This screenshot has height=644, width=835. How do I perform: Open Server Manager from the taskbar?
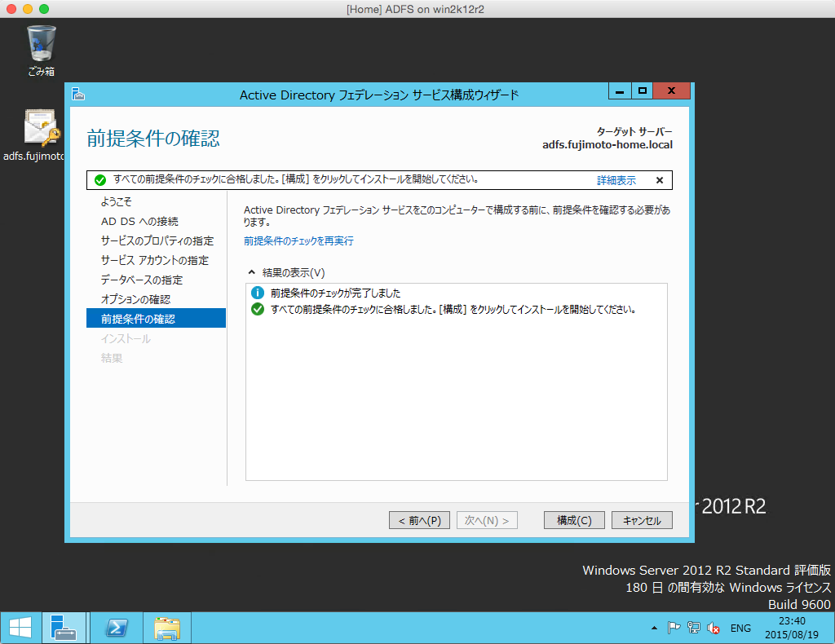64,627
